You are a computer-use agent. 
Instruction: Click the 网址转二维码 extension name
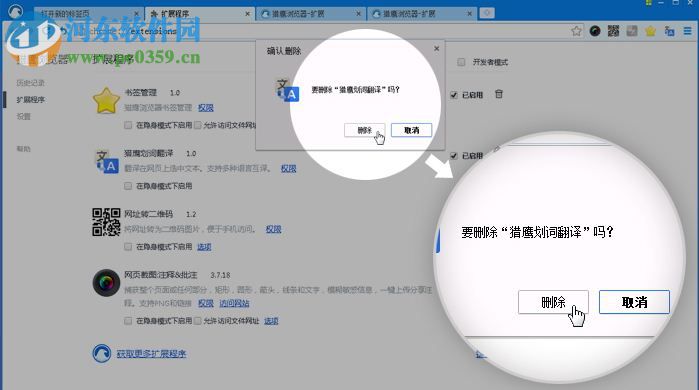click(148, 214)
